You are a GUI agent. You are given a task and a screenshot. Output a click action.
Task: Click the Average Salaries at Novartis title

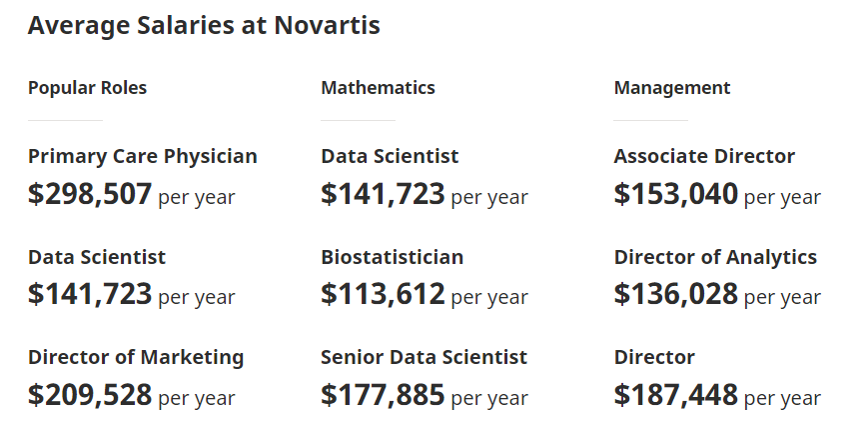click(x=204, y=25)
